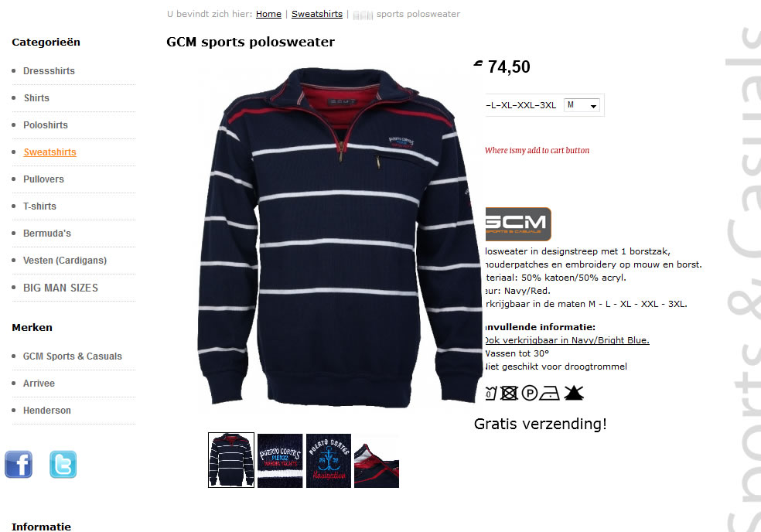
Task: Open the Twitter icon link
Action: click(x=63, y=464)
